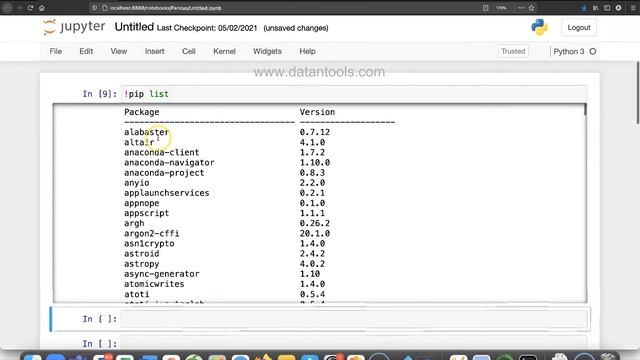The image size is (640, 360).
Task: Click the forward navigation arrow
Action: point(19,8)
